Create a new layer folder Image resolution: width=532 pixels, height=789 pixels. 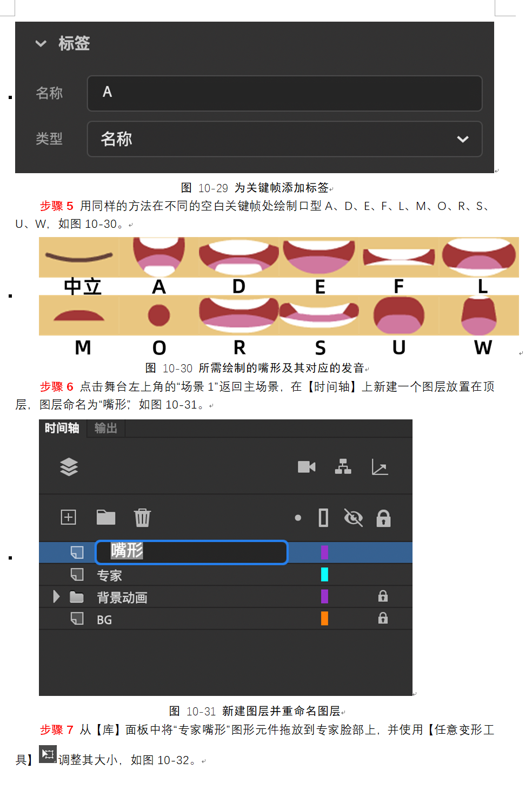(x=106, y=517)
